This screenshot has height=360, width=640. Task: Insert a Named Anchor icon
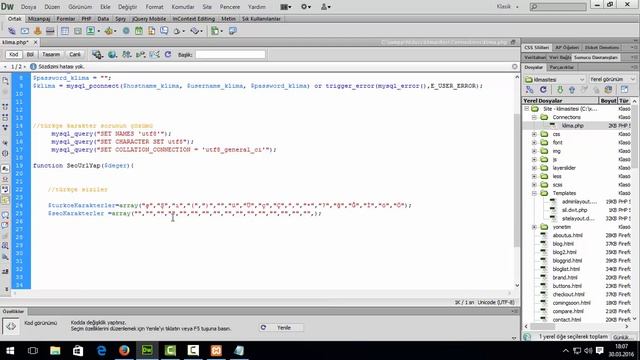38,31
